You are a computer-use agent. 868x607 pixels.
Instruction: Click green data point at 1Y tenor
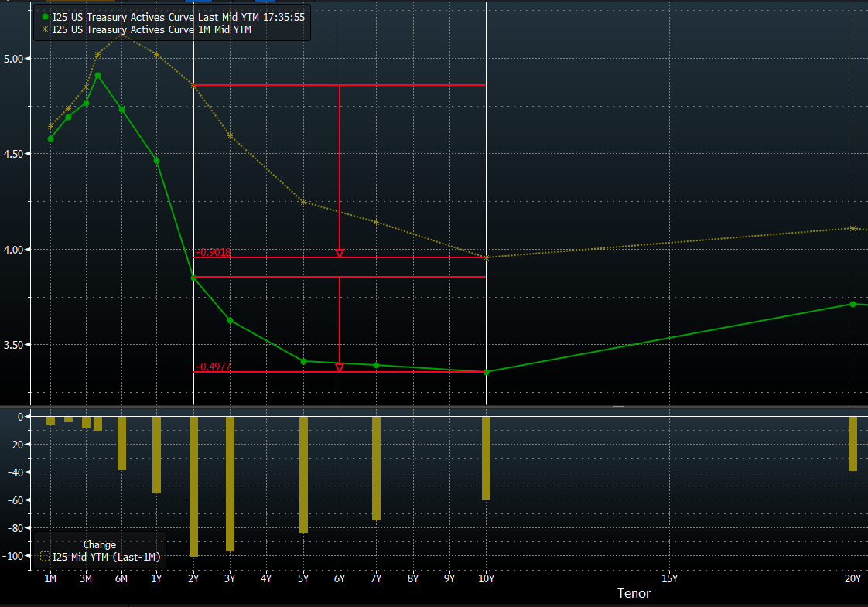pos(156,161)
